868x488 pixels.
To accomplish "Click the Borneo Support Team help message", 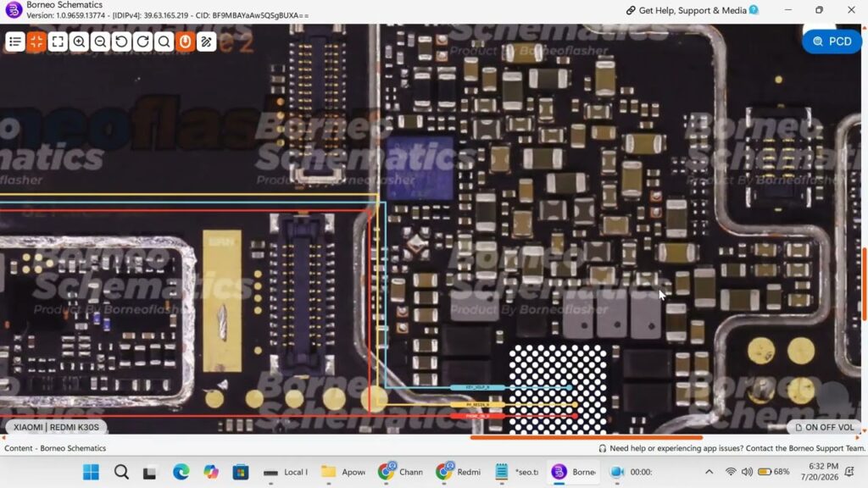I will pos(732,448).
